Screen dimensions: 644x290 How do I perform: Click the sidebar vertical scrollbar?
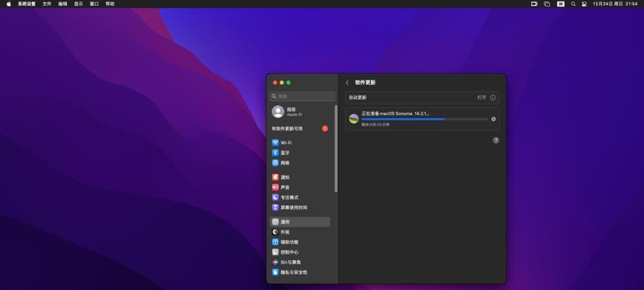click(336, 149)
